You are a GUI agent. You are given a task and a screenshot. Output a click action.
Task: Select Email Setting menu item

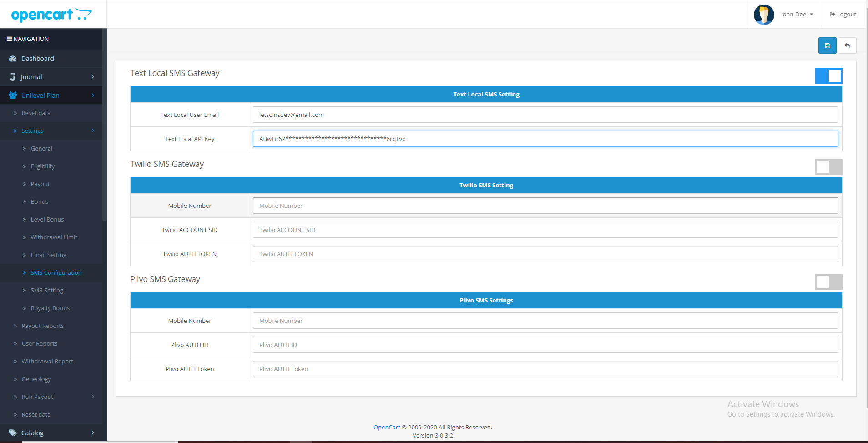click(48, 255)
